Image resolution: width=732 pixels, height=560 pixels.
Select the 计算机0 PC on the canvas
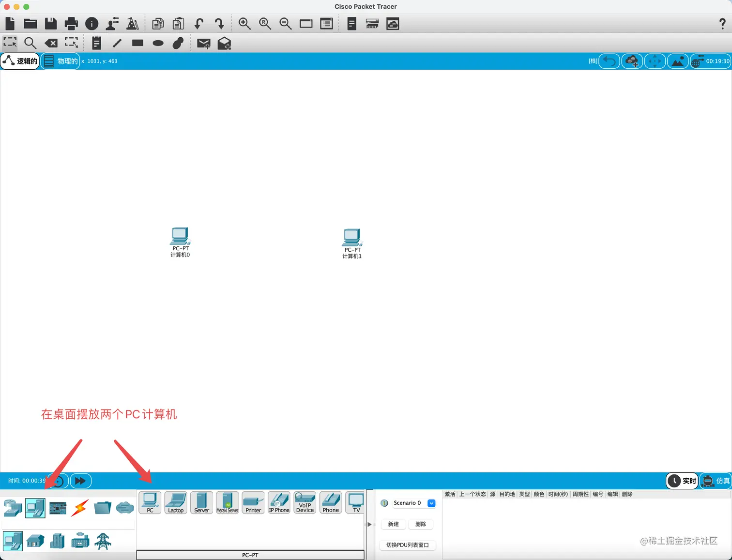click(180, 242)
